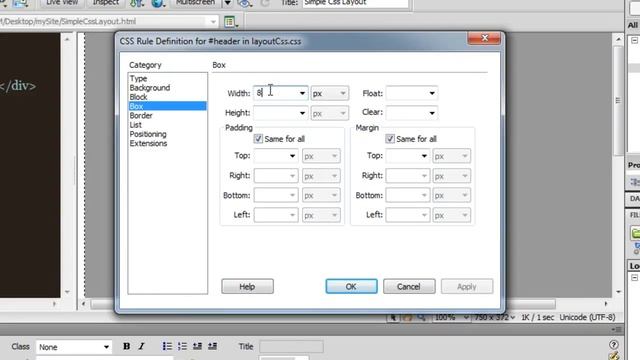The height and width of the screenshot is (360, 640).
Task: Click code view scrollbar down arrow
Action: (67, 292)
